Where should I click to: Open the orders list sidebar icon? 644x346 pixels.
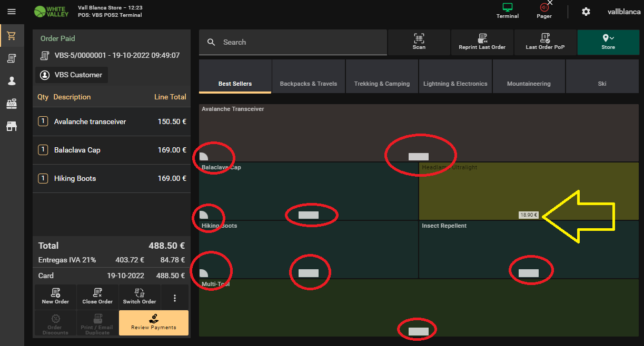[x=12, y=58]
